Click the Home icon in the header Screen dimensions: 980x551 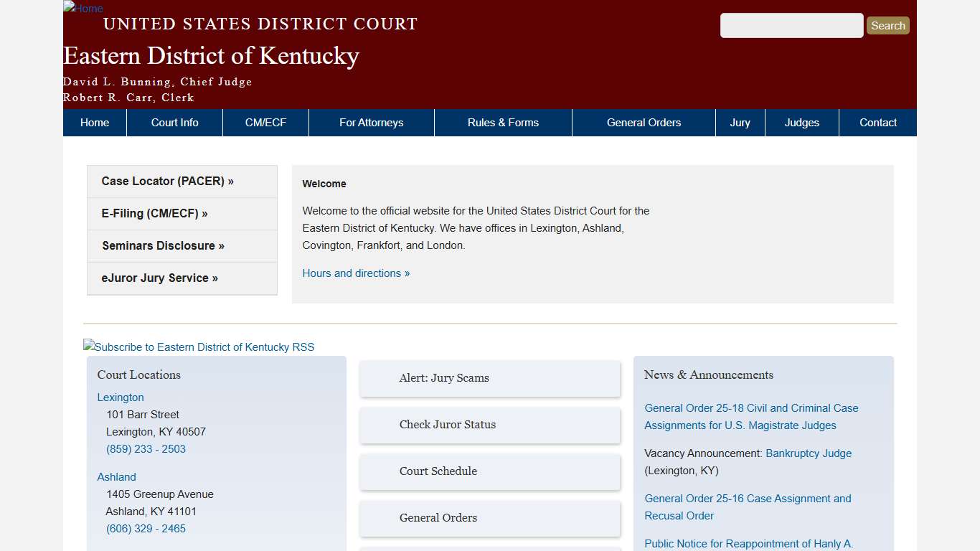tap(82, 9)
